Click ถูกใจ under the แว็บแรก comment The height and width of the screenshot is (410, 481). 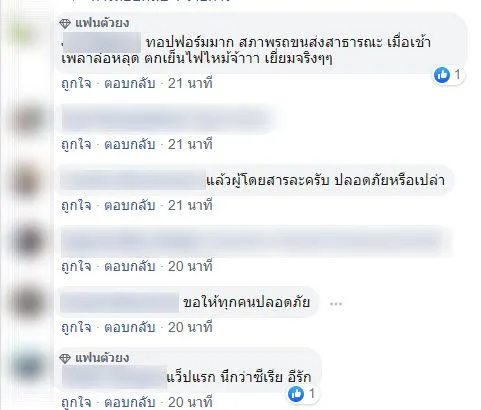coord(76,402)
